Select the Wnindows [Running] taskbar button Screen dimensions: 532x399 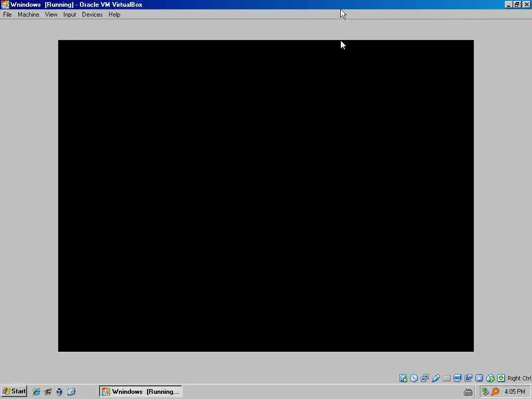(x=140, y=392)
